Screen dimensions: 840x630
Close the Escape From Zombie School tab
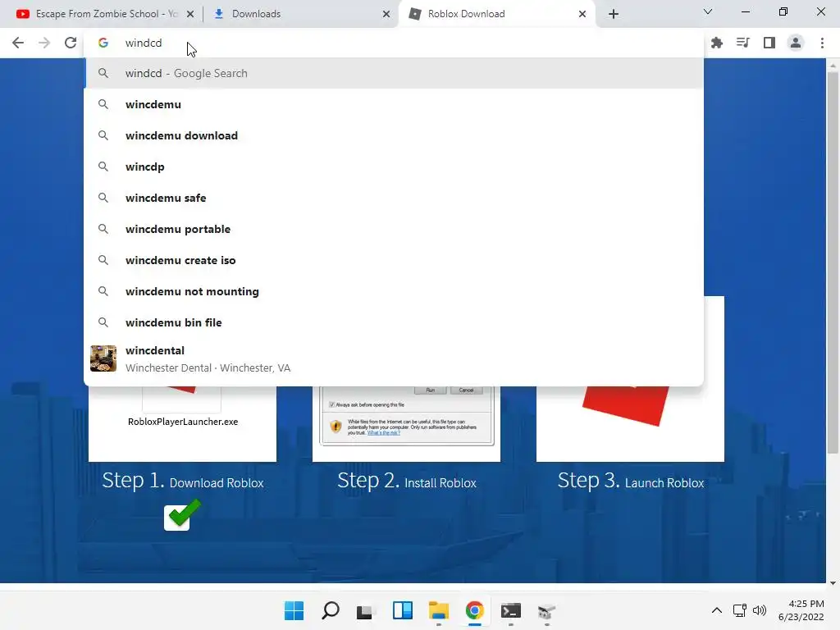190,14
